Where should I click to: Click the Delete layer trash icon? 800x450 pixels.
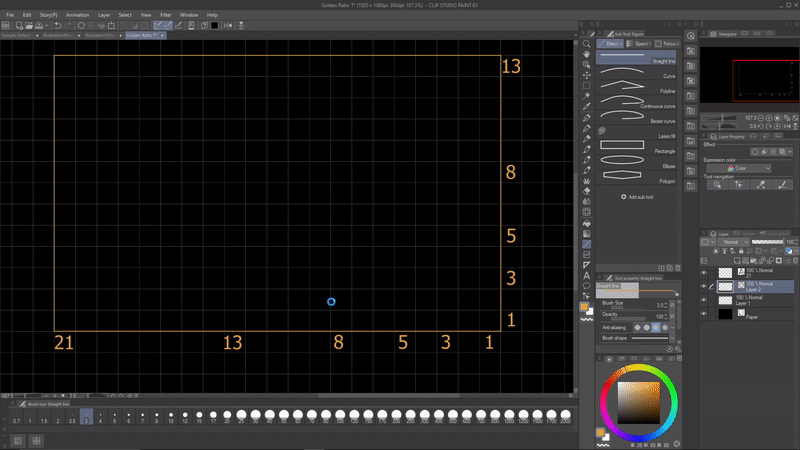(x=795, y=261)
